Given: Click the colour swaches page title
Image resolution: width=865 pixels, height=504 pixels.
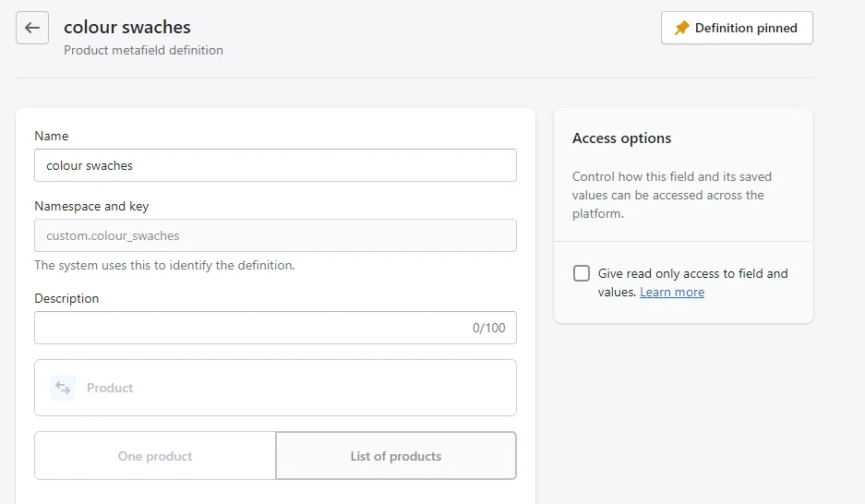Looking at the screenshot, I should 126,27.
